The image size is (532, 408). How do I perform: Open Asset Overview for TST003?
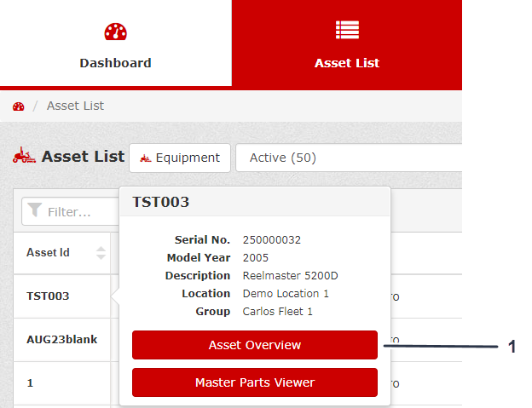point(254,345)
